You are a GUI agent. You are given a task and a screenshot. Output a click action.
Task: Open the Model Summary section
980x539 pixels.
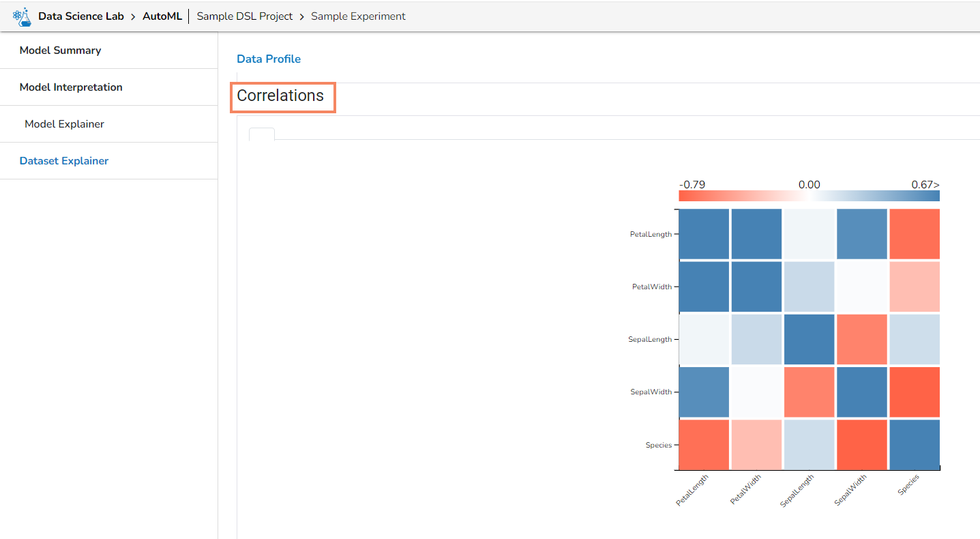[60, 50]
